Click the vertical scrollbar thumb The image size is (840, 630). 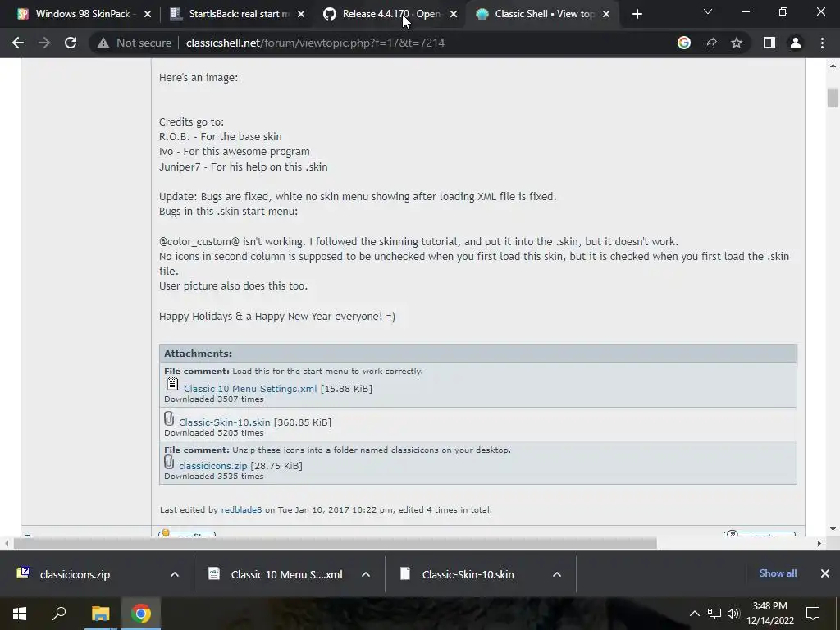pos(833,98)
